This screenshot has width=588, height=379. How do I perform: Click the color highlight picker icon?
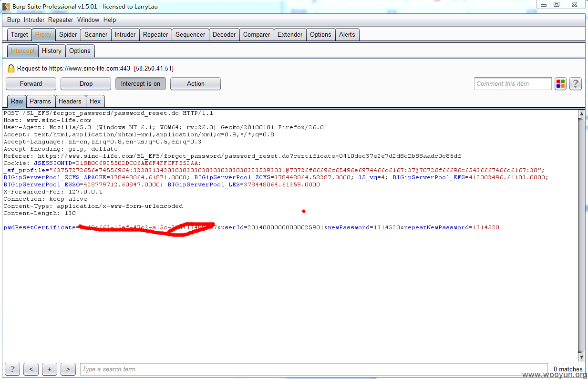(560, 84)
